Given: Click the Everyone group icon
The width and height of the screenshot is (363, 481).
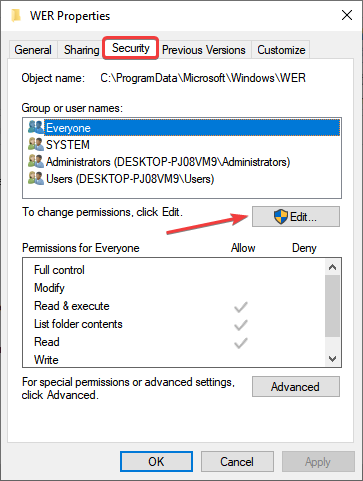Looking at the screenshot, I should click(36, 127).
